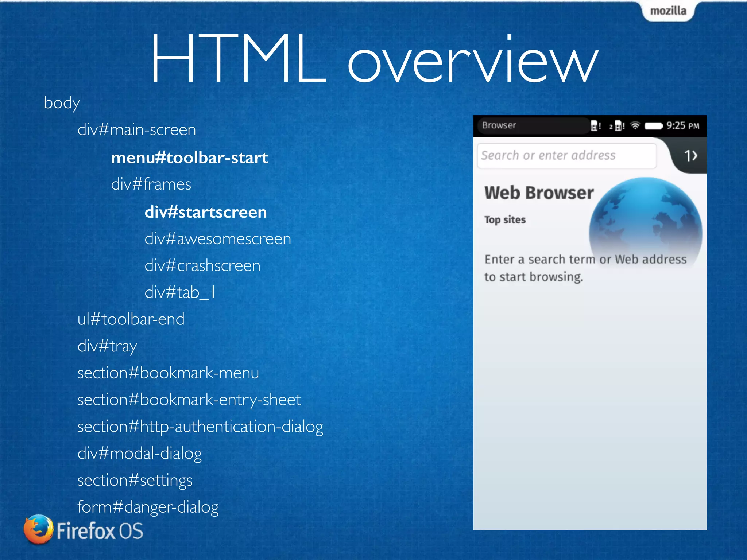Select the div#tab_1 line
This screenshot has width=747, height=560.
pos(180,292)
